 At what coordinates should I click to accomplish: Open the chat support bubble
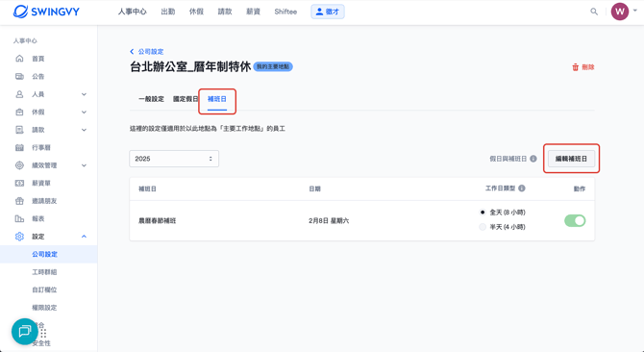[x=25, y=331]
